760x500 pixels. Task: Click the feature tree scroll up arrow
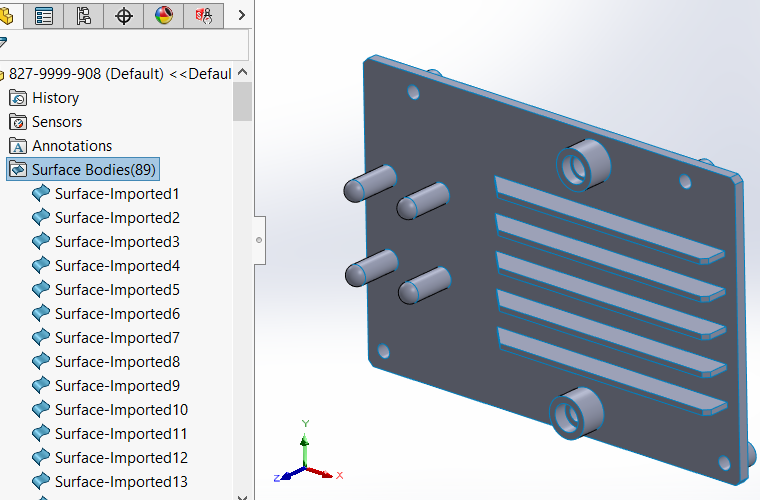click(243, 72)
